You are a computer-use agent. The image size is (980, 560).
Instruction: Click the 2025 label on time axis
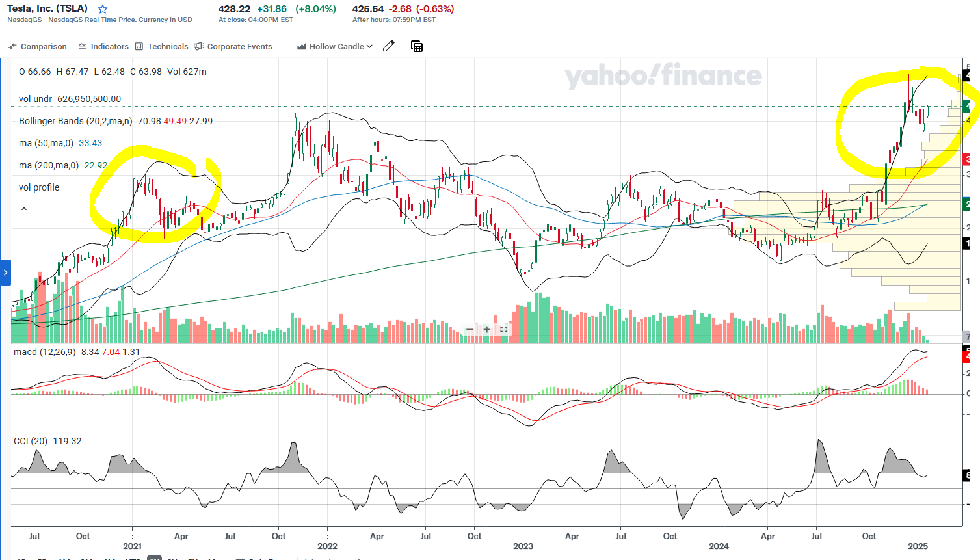coord(918,546)
